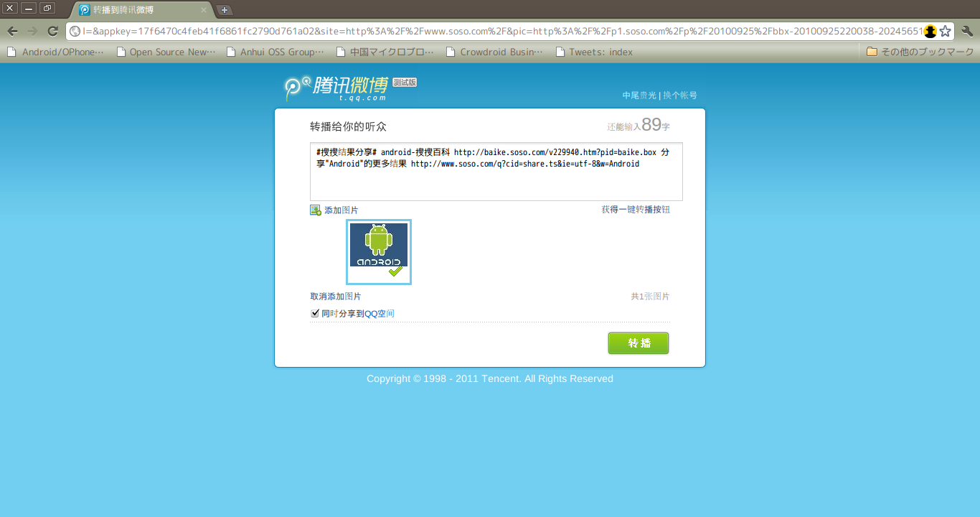This screenshot has width=980, height=517.
Task: Click 获得一键转播按钮 link
Action: click(636, 210)
